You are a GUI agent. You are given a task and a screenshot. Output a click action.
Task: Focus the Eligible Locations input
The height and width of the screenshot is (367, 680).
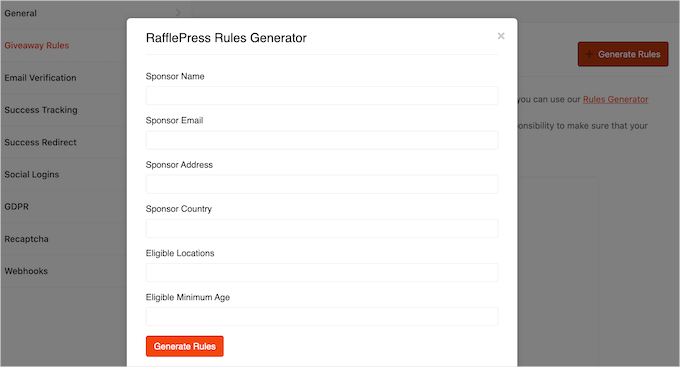[322, 272]
